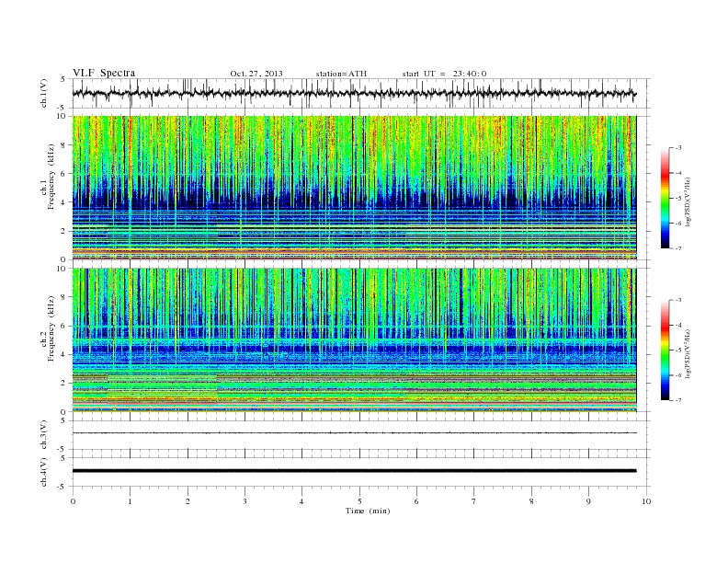
Task: Click the ch.2 spectrogram image
Action: tap(354, 340)
